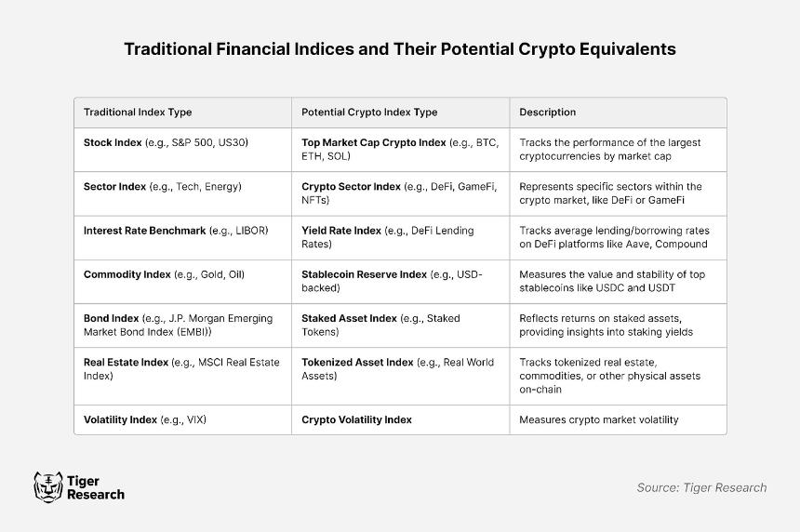The image size is (800, 532).
Task: Click the Staked Asset Index cell
Action: (x=401, y=326)
